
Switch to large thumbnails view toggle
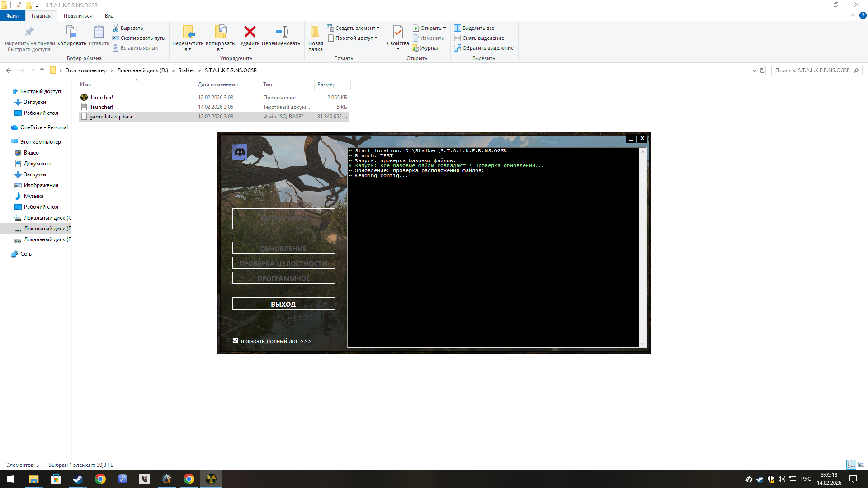pyautogui.click(x=861, y=465)
